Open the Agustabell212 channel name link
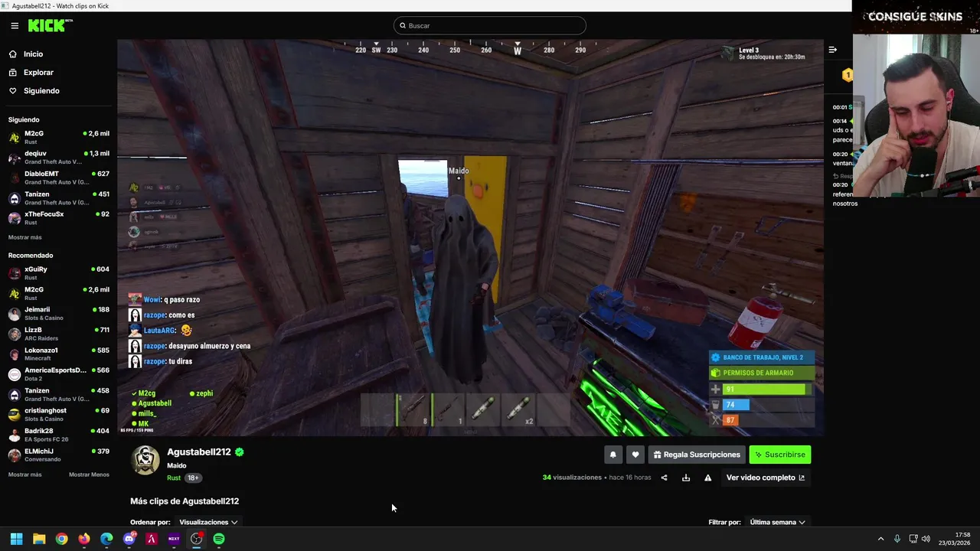This screenshot has height=551, width=980. point(199,452)
